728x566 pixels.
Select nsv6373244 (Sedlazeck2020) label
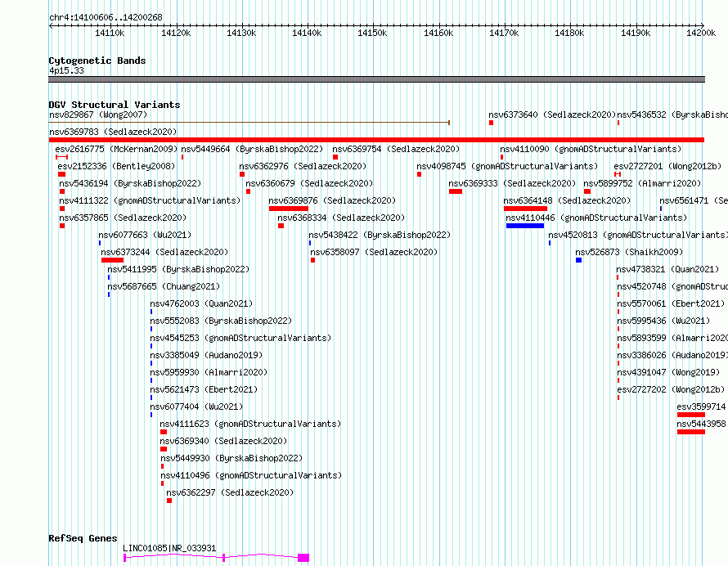(x=164, y=252)
